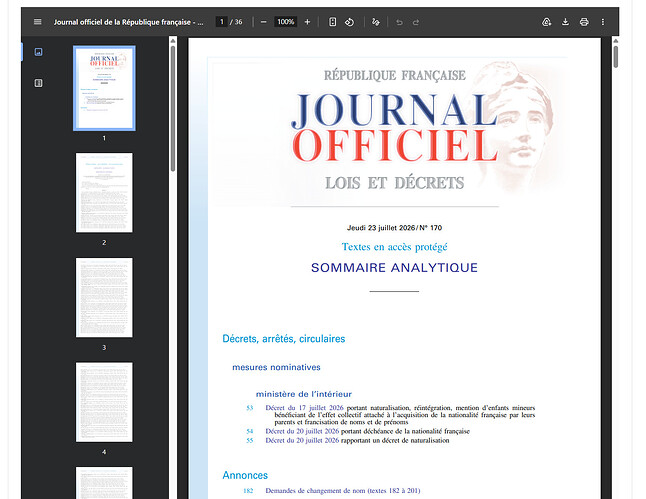Open the draw annotation tool
646x499 pixels.
pyautogui.click(x=375, y=22)
